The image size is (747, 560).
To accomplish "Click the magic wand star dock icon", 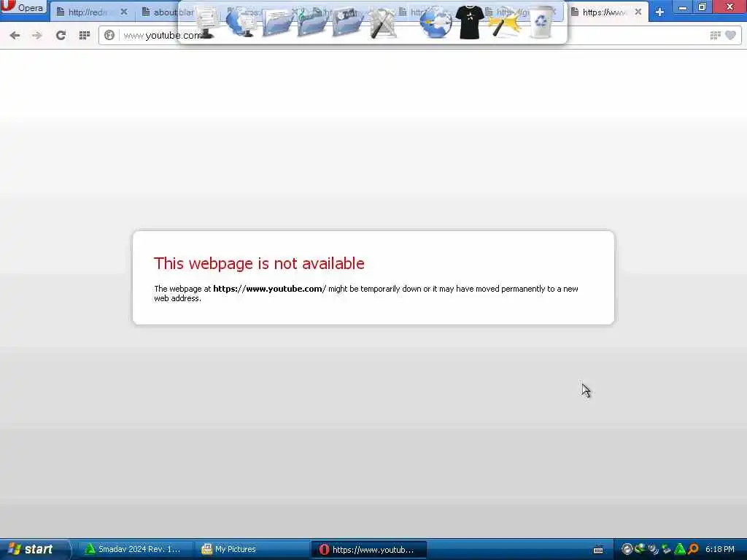I will pyautogui.click(x=505, y=23).
